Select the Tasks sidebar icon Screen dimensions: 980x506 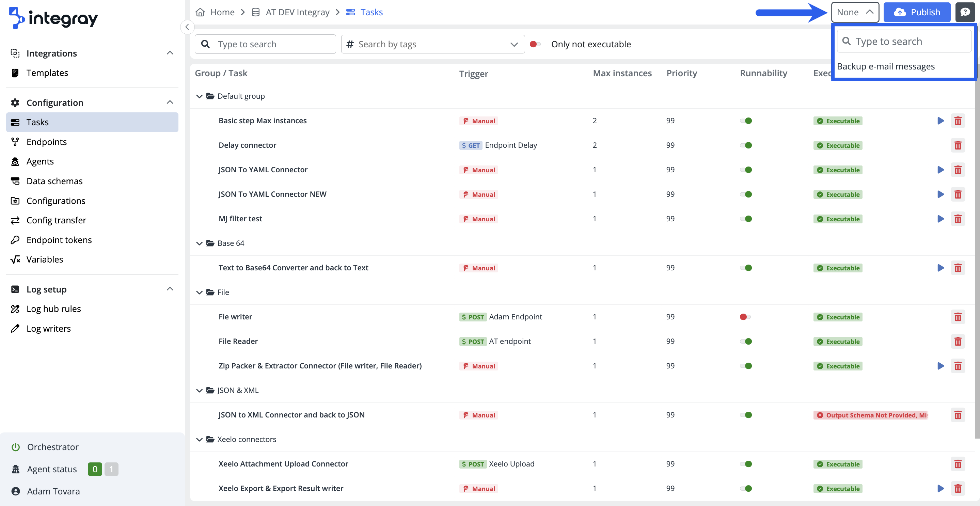(15, 122)
